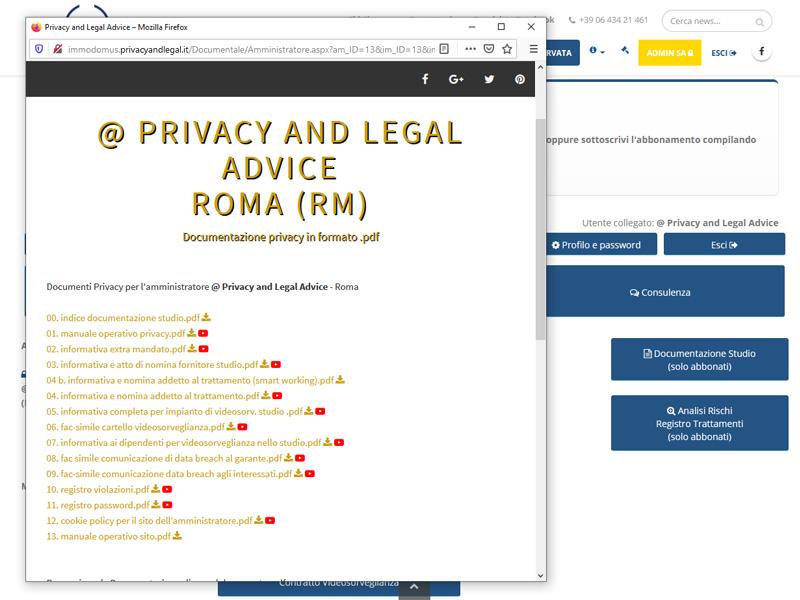
Task: Click the popup window vertical scrollbar thumb
Action: tap(540, 229)
